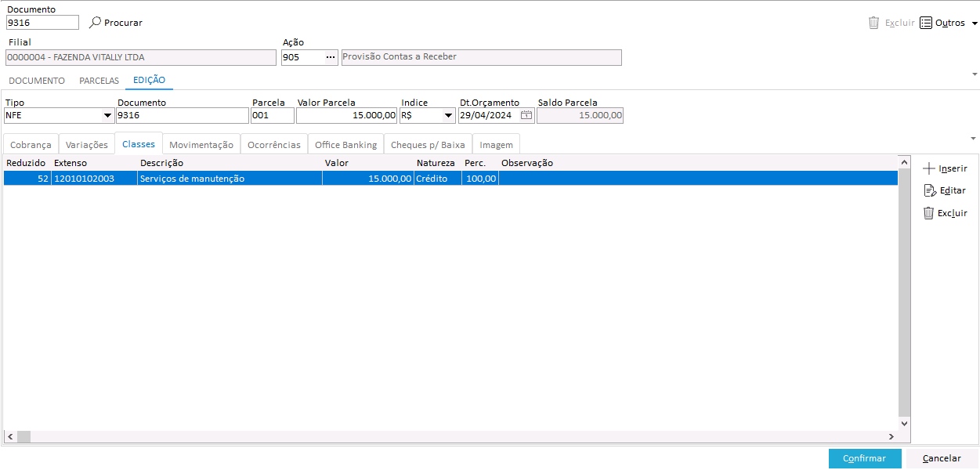
Task: Click the Provisão Contas a Receber field
Action: [482, 57]
